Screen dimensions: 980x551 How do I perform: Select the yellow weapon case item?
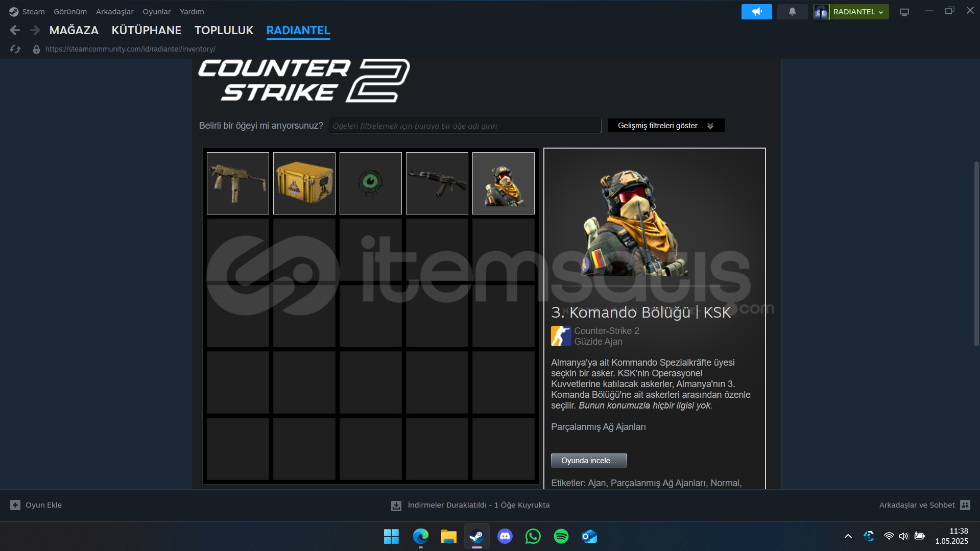click(x=304, y=183)
